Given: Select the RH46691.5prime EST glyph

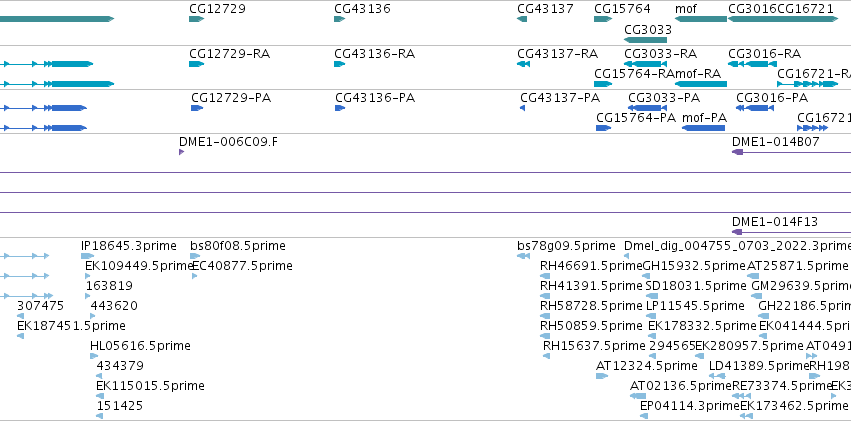Looking at the screenshot, I should (x=545, y=276).
